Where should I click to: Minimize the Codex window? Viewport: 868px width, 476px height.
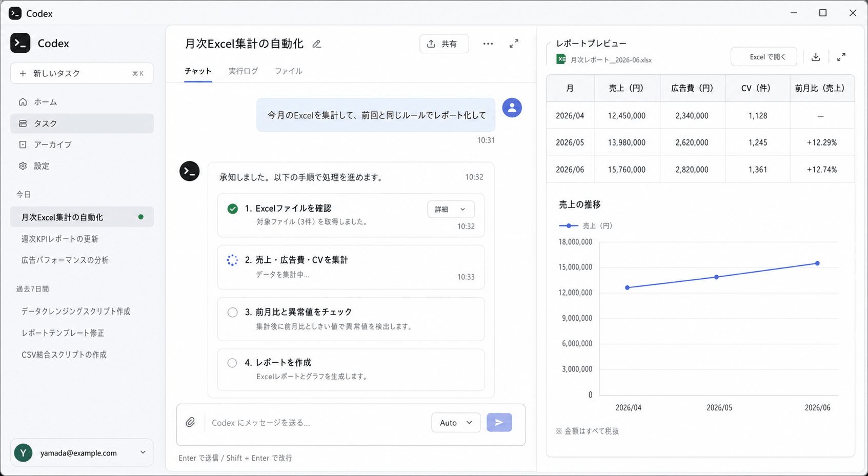794,13
